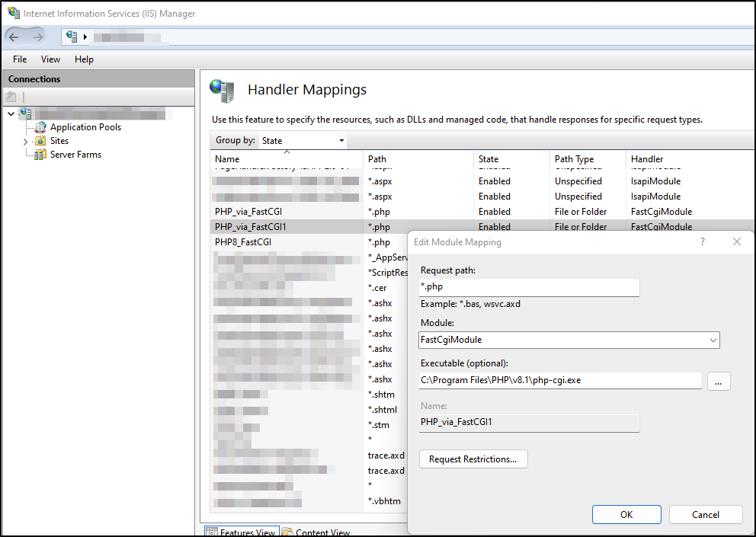Screen dimensions: 756x537
Task: Sort by the State column header
Action: coord(511,159)
